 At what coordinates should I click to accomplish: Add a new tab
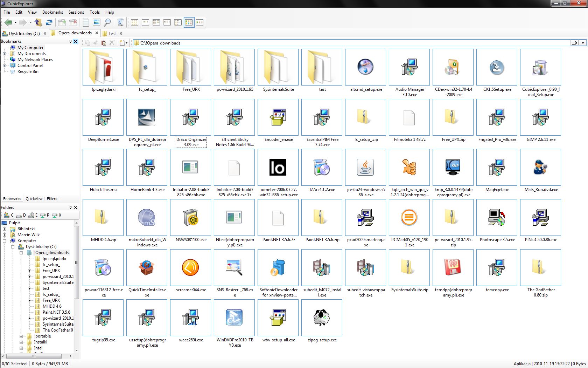tap(62, 22)
